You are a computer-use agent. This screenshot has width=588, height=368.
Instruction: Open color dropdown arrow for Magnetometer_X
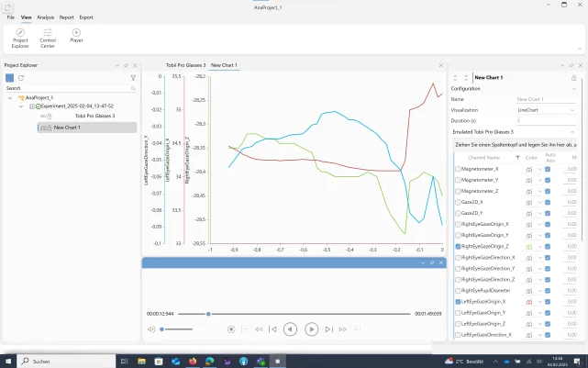pos(540,169)
